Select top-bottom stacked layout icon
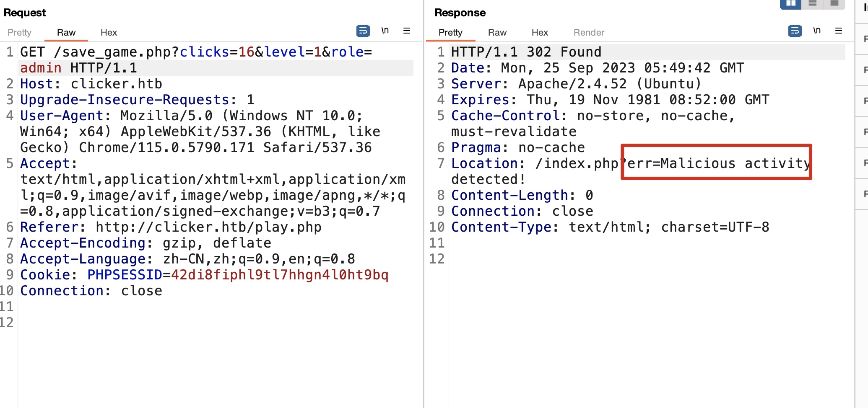Viewport: 868px width, 408px height. tap(813, 4)
